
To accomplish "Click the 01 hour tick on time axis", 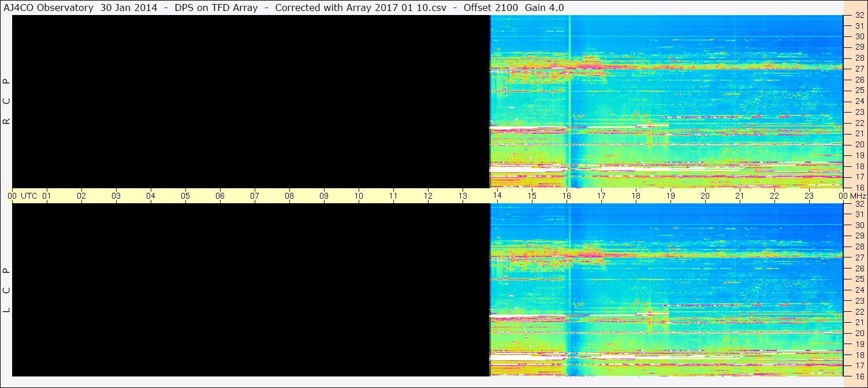I will point(47,196).
